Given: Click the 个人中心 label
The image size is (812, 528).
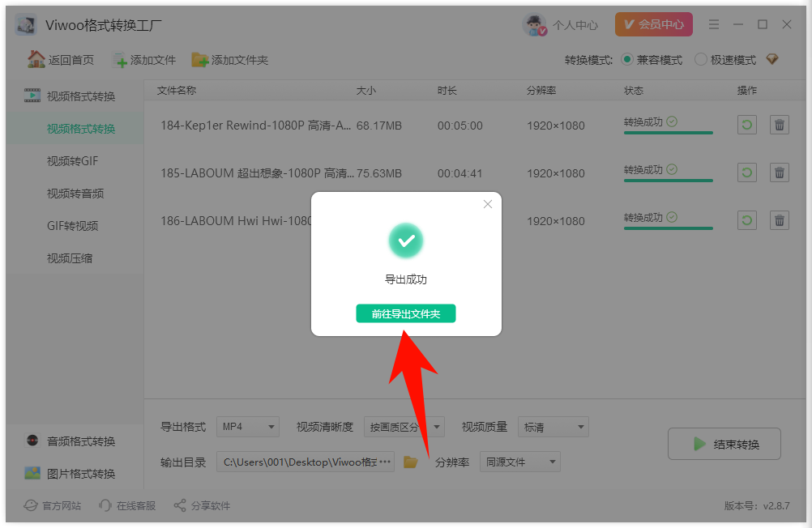Looking at the screenshot, I should 575,25.
